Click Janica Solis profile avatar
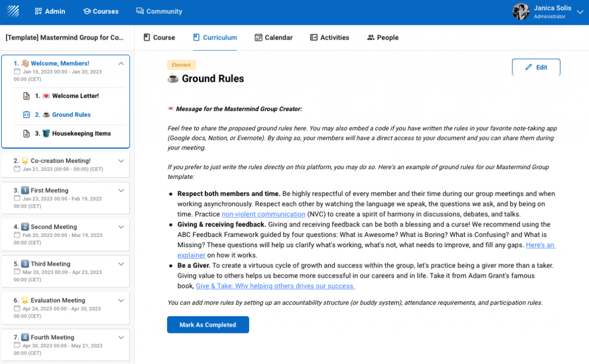The height and width of the screenshot is (364, 589). coord(521,12)
